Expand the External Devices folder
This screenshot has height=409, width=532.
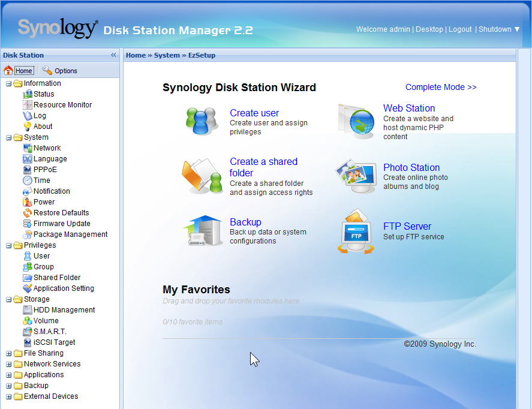click(9, 396)
